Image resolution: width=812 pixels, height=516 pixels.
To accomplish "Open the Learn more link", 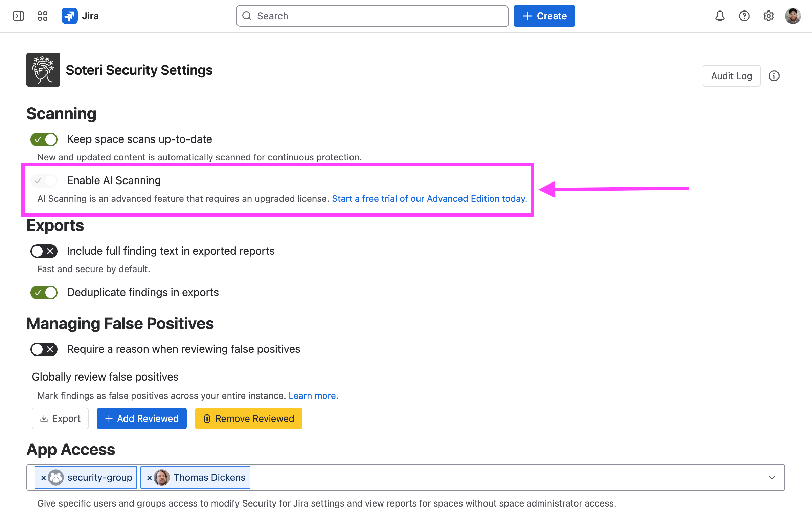I will (x=313, y=396).
